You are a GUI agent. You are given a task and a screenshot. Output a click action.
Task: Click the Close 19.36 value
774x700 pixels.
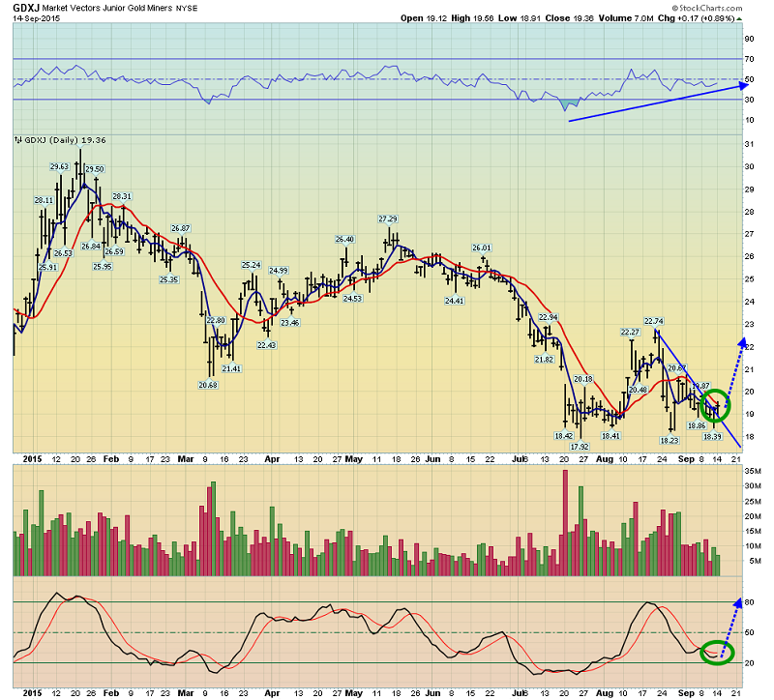pos(569,18)
